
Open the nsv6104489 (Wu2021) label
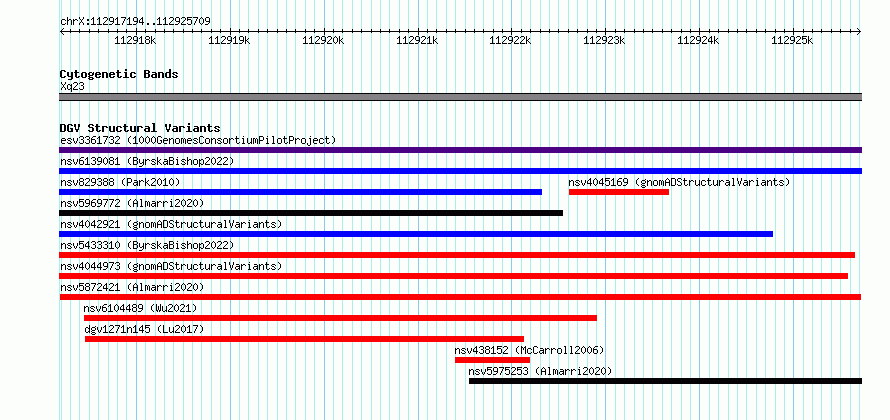(x=140, y=308)
